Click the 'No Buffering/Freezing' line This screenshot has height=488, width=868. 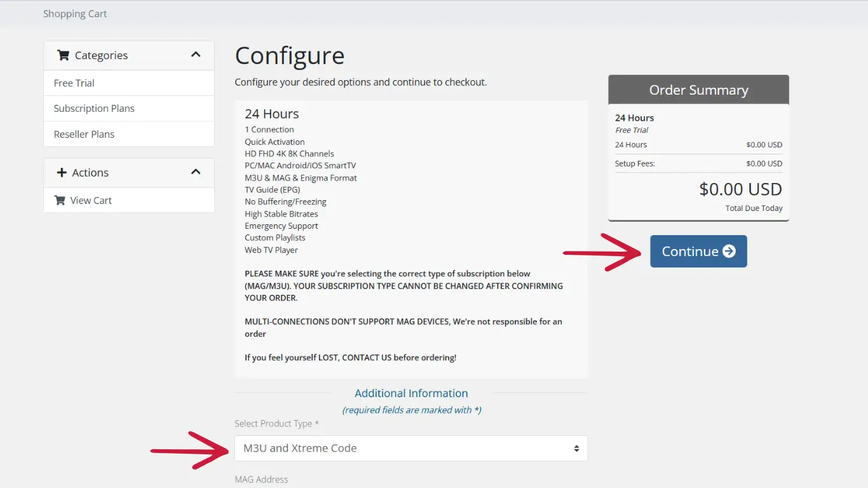tap(285, 201)
